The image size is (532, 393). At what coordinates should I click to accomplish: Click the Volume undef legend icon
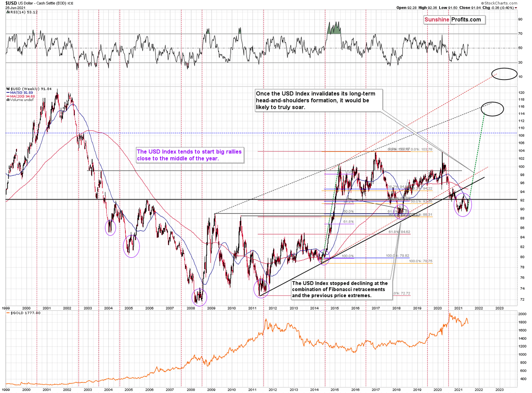pyautogui.click(x=8, y=100)
